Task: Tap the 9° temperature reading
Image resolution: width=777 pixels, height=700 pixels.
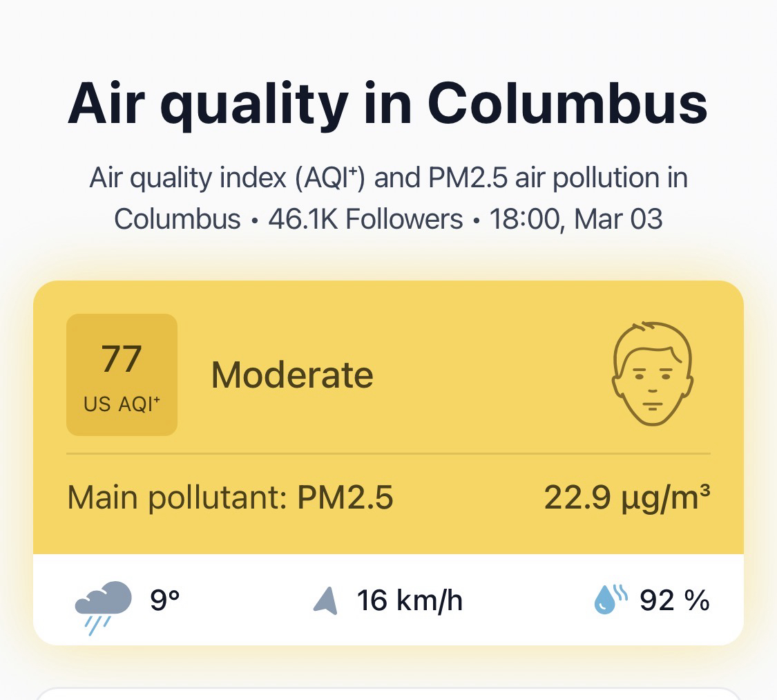Action: [x=165, y=600]
